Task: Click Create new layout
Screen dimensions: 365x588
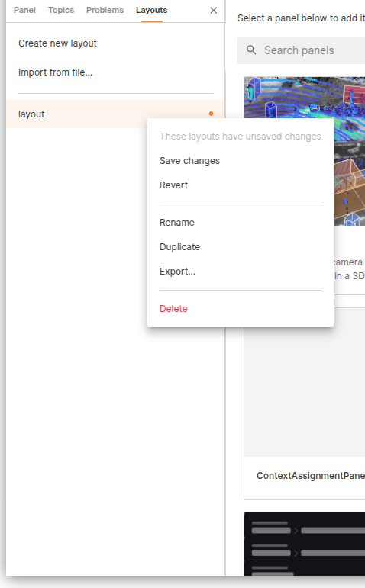Action: click(x=57, y=43)
